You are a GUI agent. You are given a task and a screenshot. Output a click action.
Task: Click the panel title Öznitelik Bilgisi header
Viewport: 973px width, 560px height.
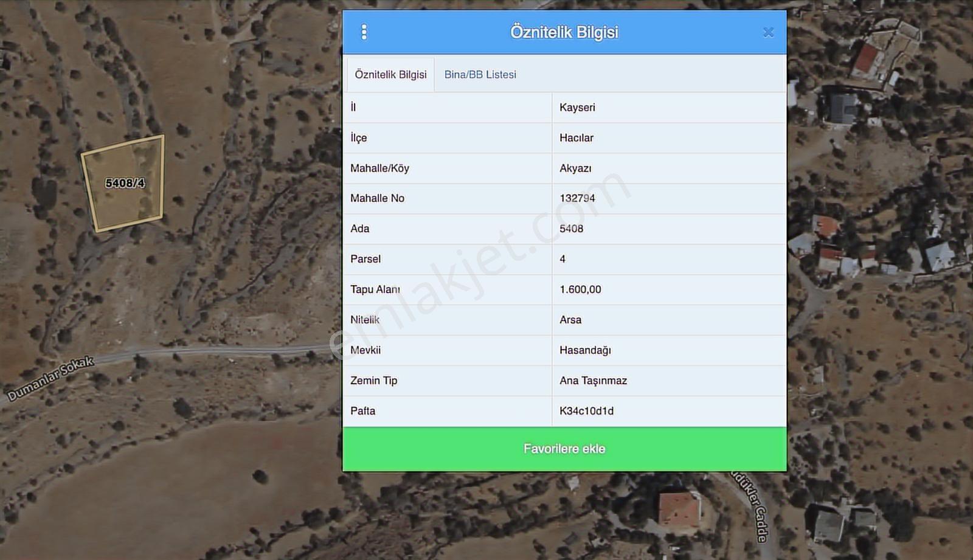(x=564, y=32)
